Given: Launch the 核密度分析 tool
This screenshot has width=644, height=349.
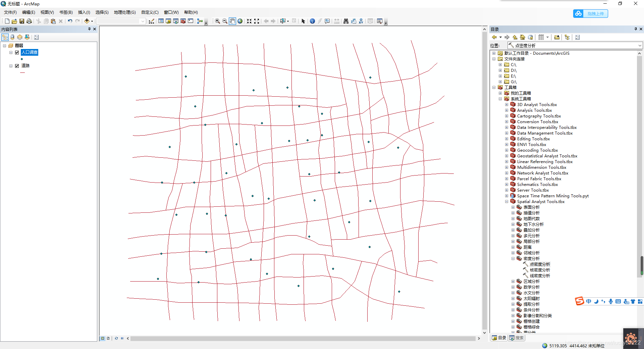Looking at the screenshot, I should (x=540, y=270).
